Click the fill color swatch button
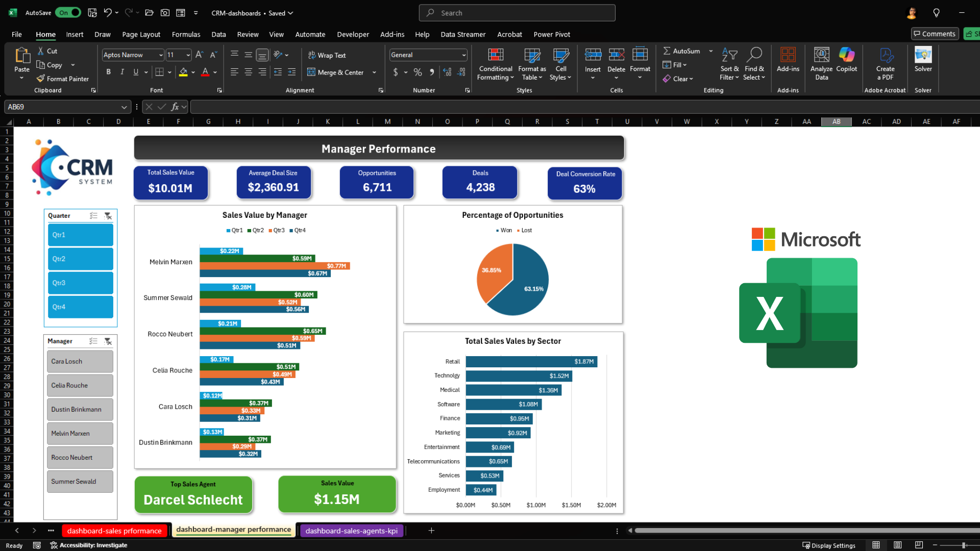980x551 pixels. [183, 72]
